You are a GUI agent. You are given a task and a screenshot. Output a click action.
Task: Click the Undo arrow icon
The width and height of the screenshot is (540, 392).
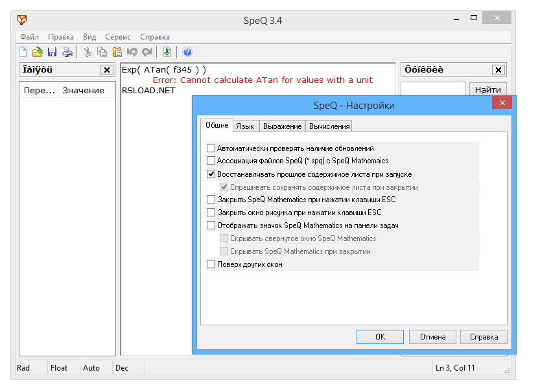(x=132, y=52)
